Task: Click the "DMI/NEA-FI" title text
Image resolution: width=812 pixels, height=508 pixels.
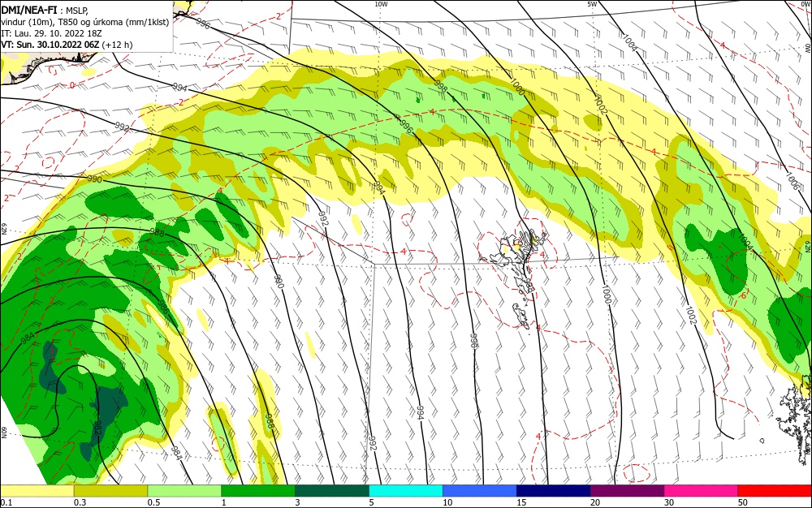Action: click(29, 9)
